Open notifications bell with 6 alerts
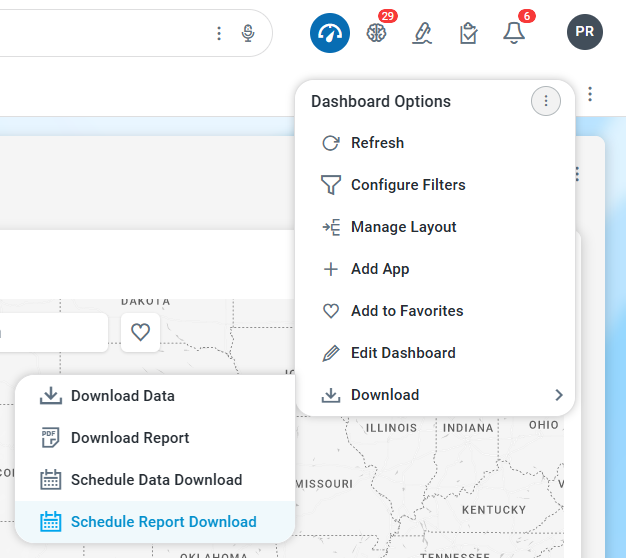The height and width of the screenshot is (558, 626). 514,33
